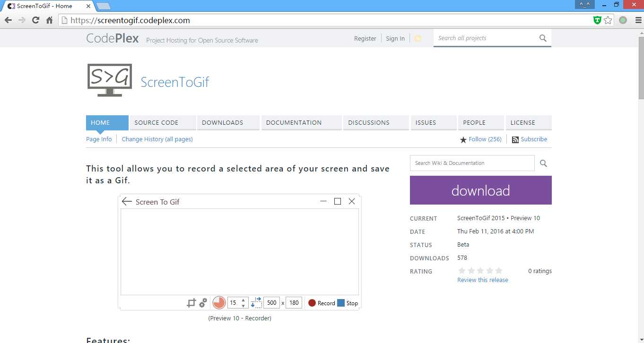Viewport: 644px width, 343px height.
Task: Click the blue Stop square icon
Action: click(x=341, y=303)
